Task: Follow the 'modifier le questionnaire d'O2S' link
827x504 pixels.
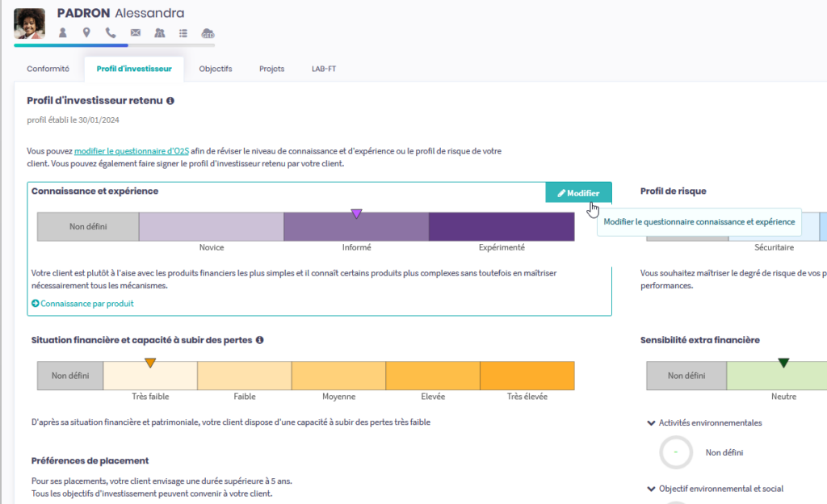Action: coord(132,151)
